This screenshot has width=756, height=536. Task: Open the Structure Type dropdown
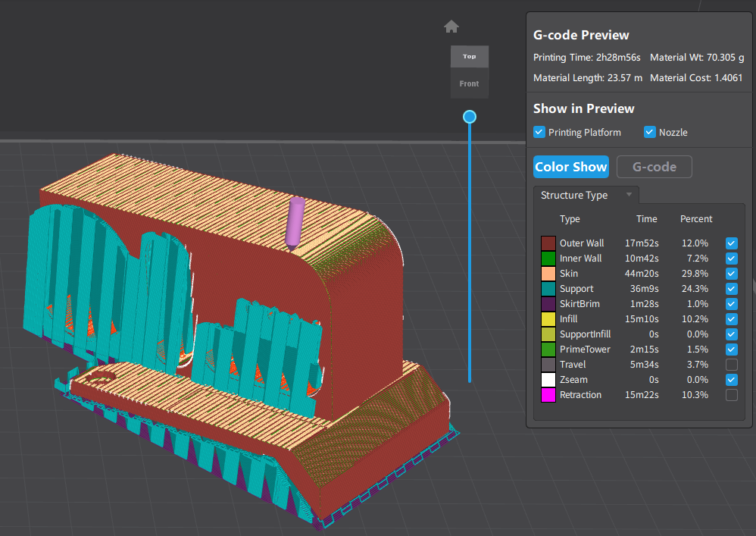point(585,196)
